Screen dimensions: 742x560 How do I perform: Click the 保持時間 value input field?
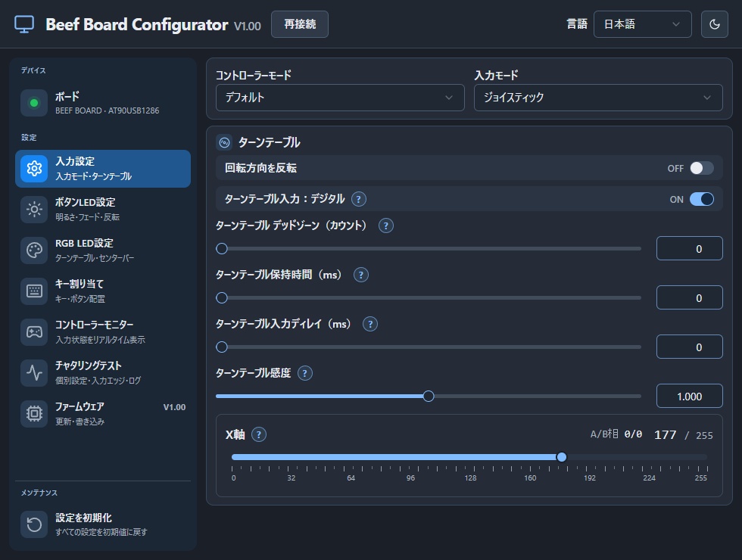click(x=690, y=297)
